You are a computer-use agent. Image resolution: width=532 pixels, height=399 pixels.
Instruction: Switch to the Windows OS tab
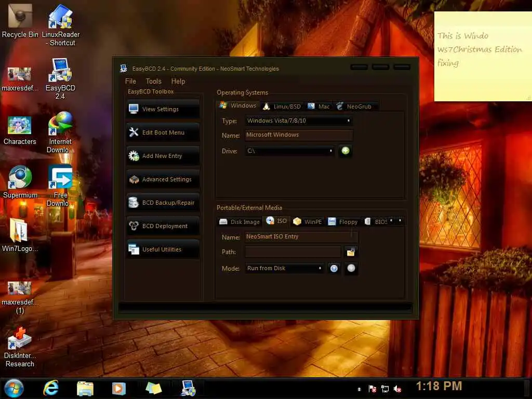tap(237, 105)
